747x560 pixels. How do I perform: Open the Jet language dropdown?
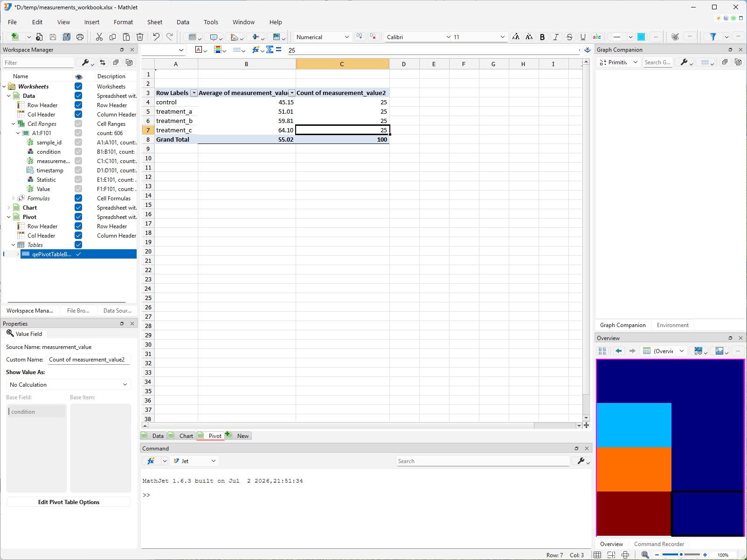click(194, 461)
